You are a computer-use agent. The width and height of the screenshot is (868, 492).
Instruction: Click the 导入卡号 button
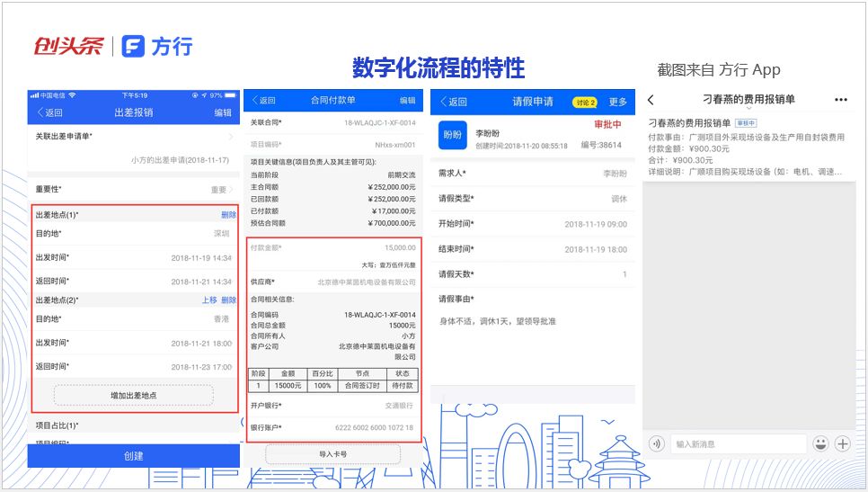(332, 454)
